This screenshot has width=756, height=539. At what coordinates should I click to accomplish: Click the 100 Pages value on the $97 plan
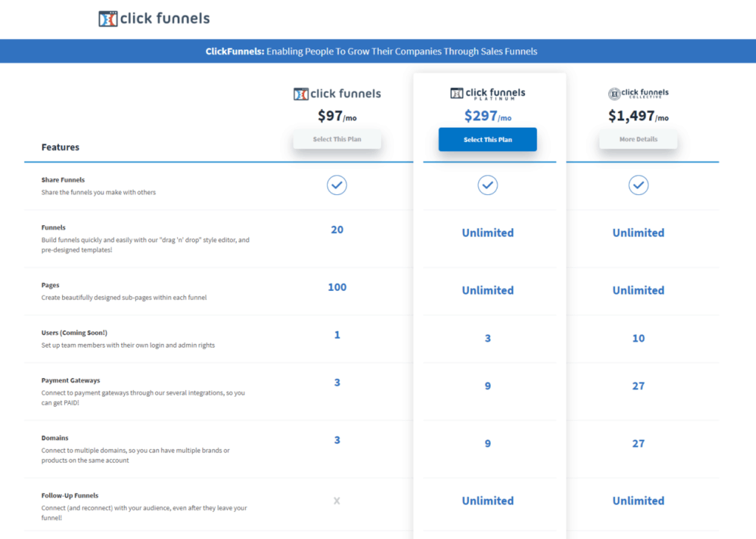[x=337, y=287]
